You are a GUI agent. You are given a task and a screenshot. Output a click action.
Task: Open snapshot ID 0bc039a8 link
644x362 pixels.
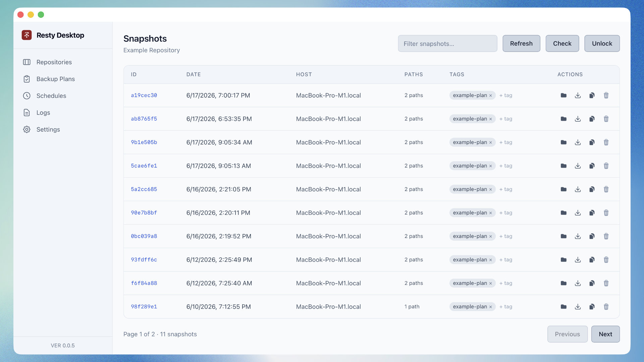(144, 236)
